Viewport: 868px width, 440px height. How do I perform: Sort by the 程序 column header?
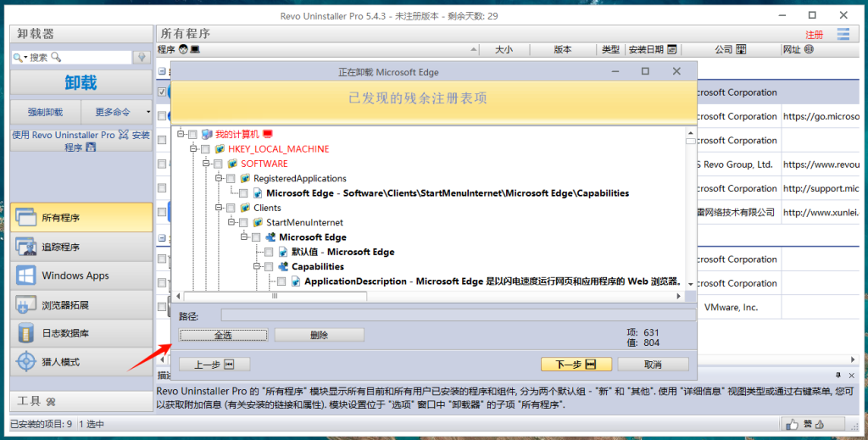tap(317, 49)
